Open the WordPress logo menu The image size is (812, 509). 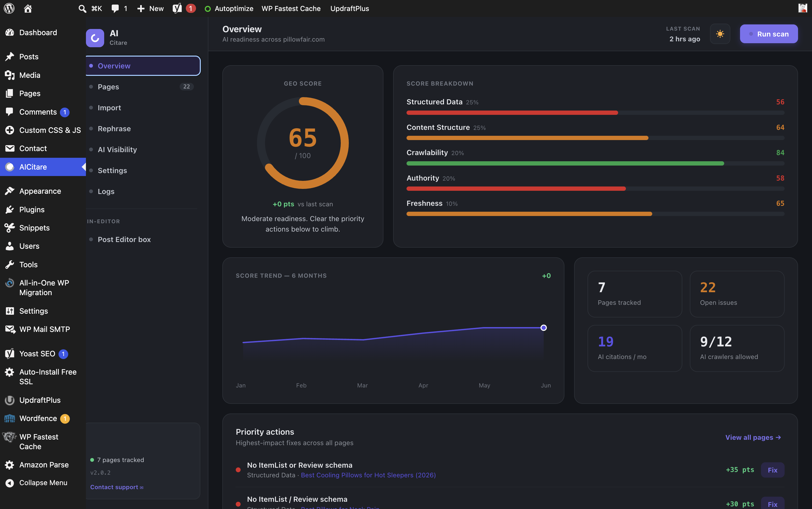pos(9,8)
